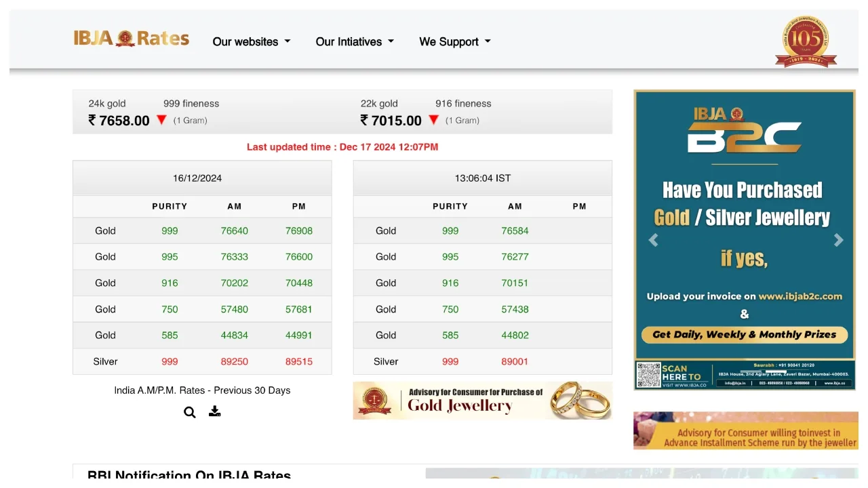Click the 13:06:04 IST table header
The image size is (868, 488).
point(483,178)
